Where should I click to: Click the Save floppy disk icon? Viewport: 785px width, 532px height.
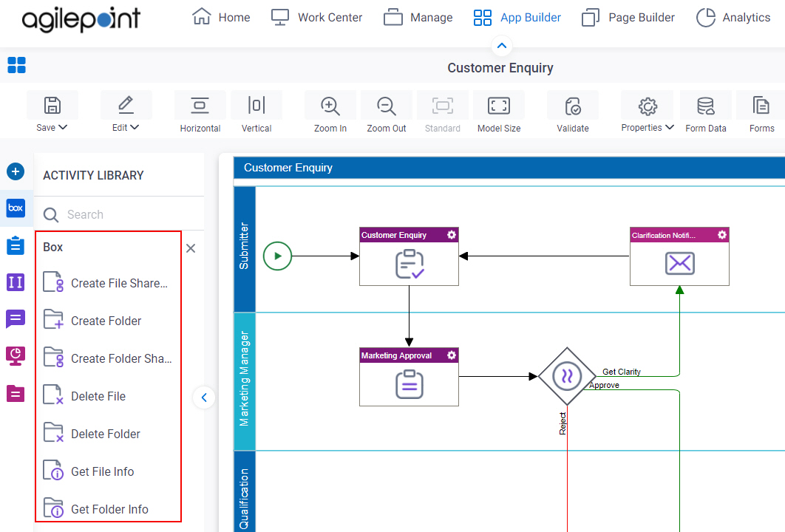52,106
